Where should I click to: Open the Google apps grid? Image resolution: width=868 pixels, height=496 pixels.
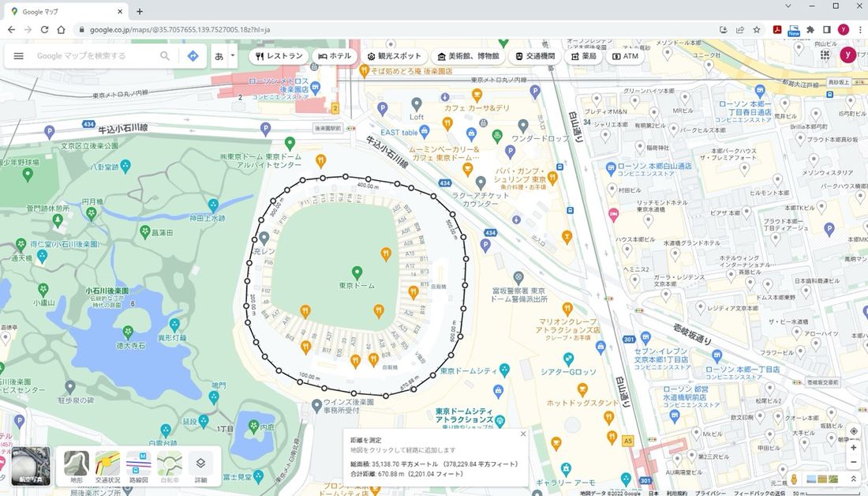click(x=825, y=55)
